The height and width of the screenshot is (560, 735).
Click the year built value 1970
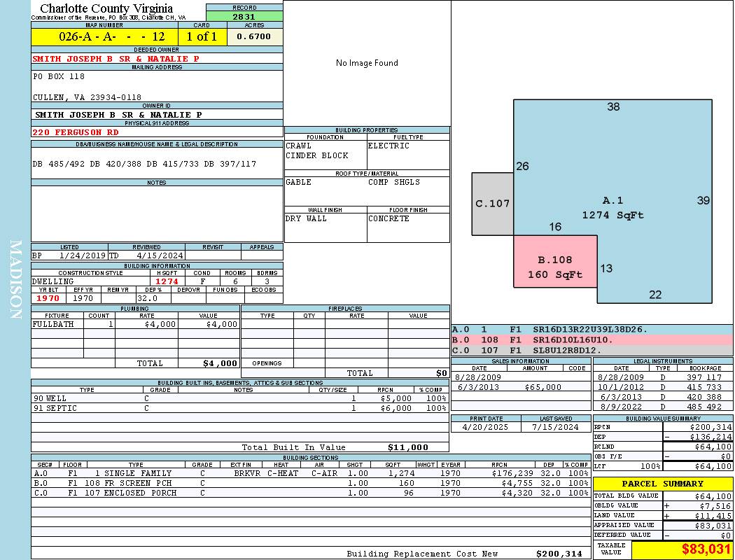click(48, 298)
